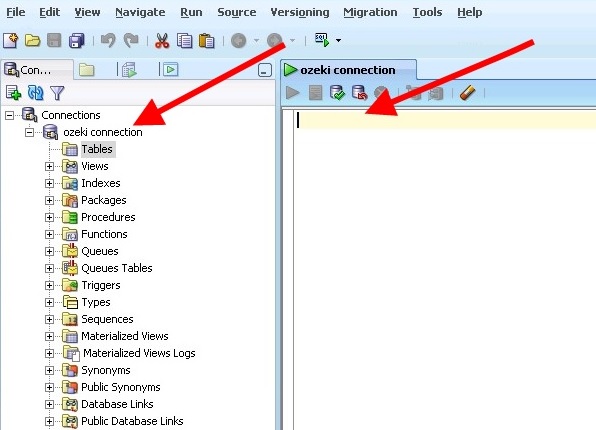
Task: Select the Tables tree item
Action: [97, 149]
